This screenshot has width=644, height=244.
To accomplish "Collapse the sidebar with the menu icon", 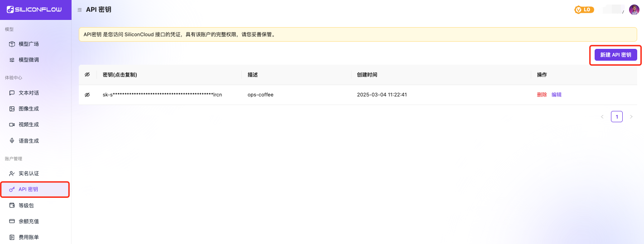I will tap(80, 10).
